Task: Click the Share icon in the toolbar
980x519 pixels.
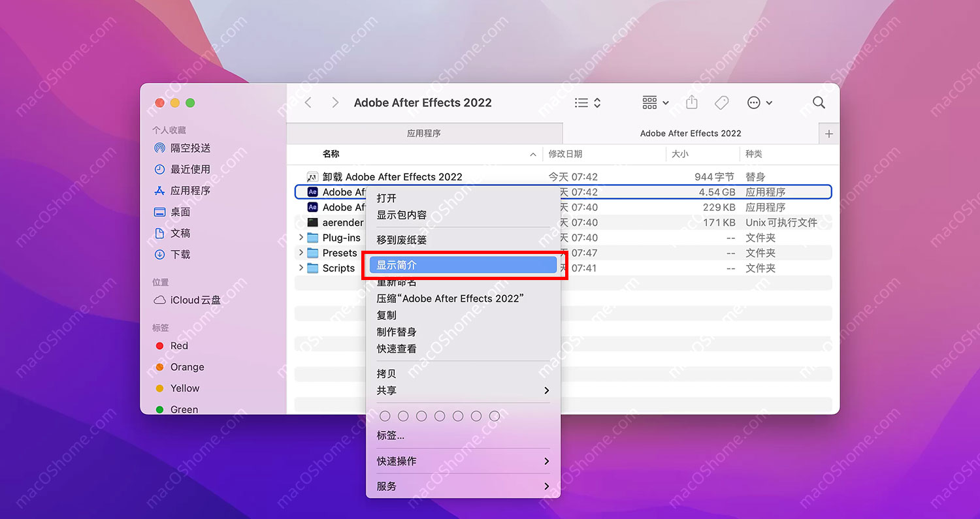Action: pyautogui.click(x=691, y=102)
